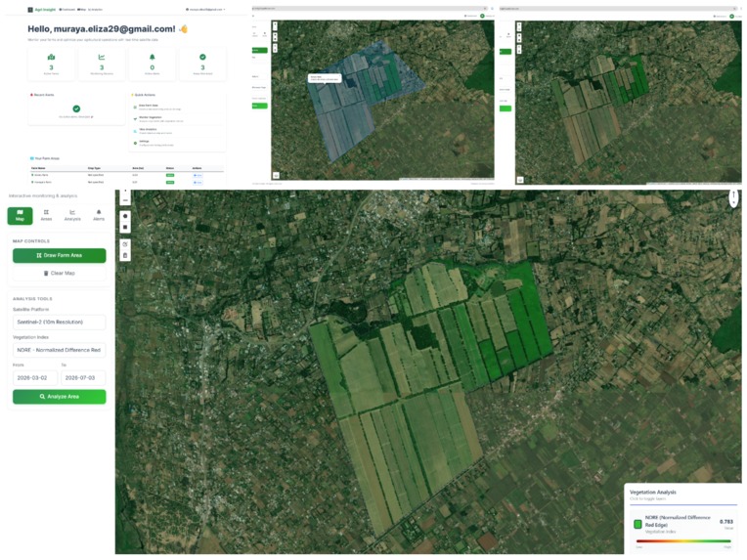Click the red-to-green gradient bar in the legend
The image size is (747, 560).
[683, 541]
